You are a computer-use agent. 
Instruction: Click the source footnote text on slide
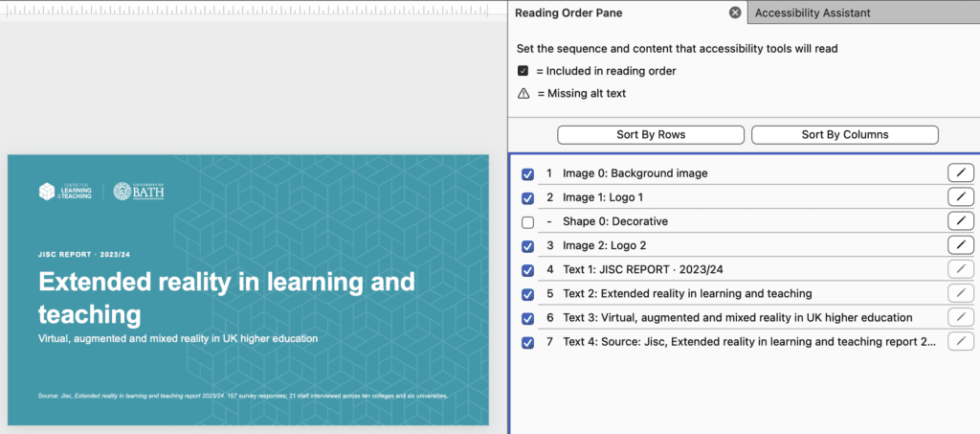[243, 396]
